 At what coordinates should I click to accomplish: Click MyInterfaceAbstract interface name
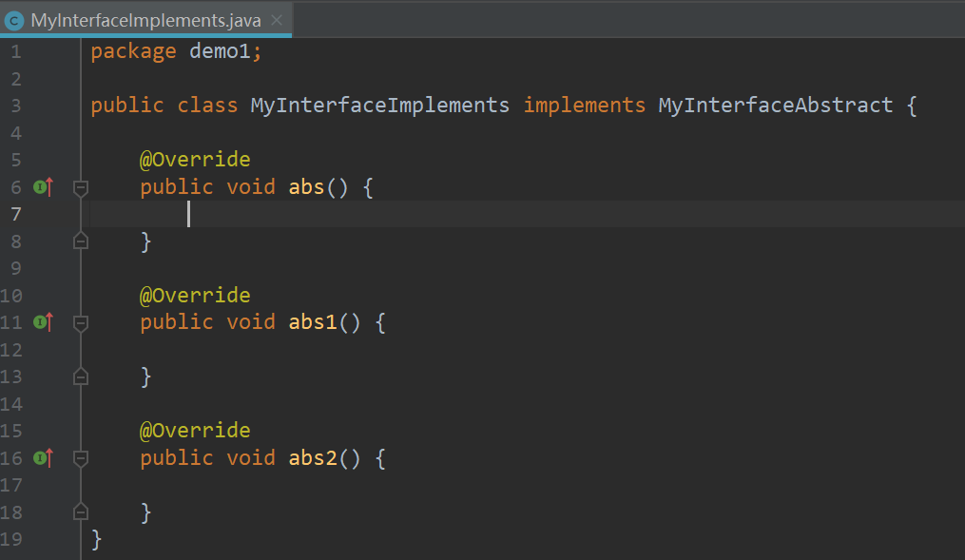(x=776, y=106)
